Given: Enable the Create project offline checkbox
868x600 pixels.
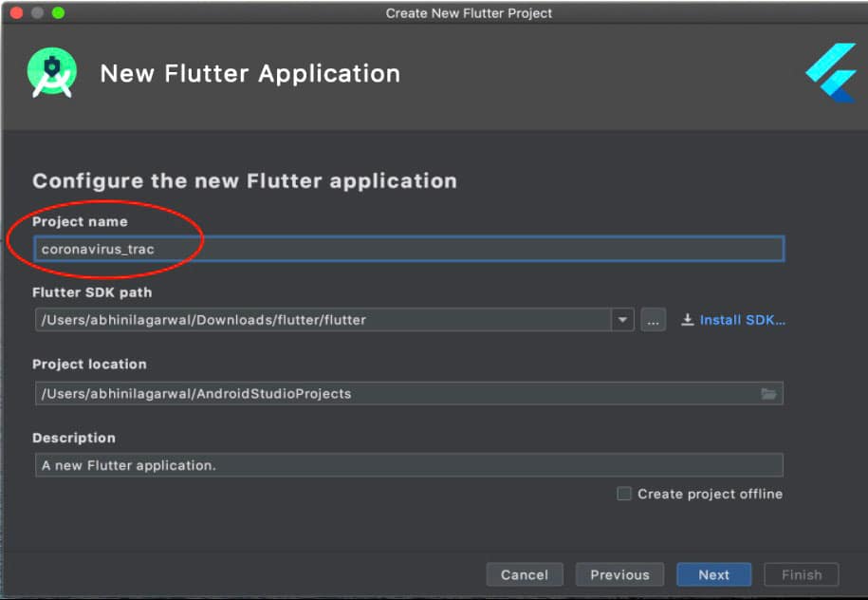Looking at the screenshot, I should [624, 494].
